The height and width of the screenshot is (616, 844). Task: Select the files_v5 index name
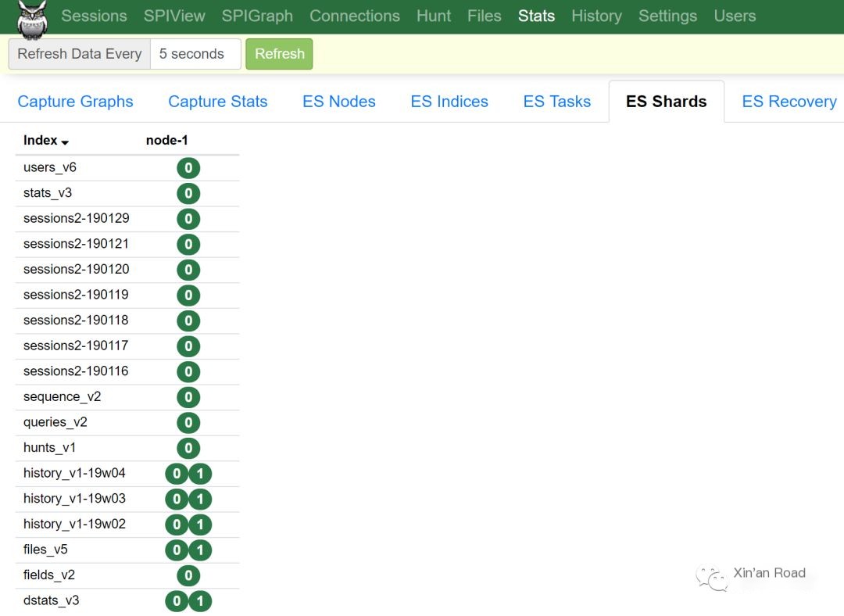45,550
